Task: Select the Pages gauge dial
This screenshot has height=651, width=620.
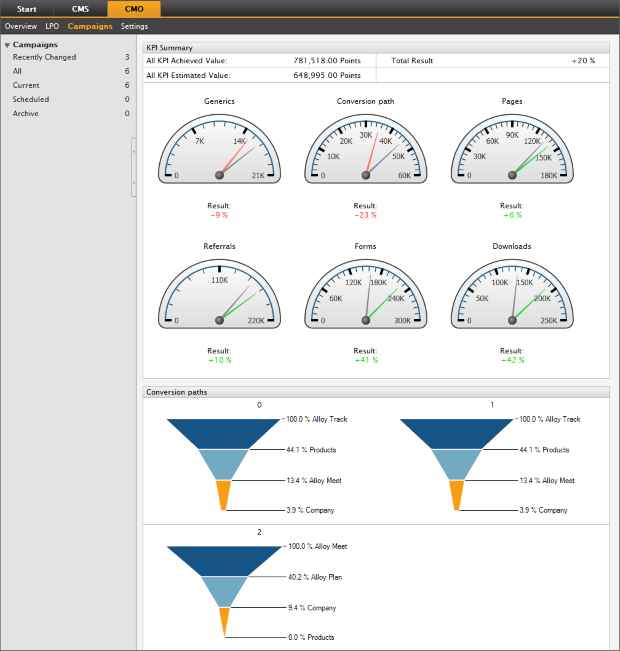Action: [512, 148]
